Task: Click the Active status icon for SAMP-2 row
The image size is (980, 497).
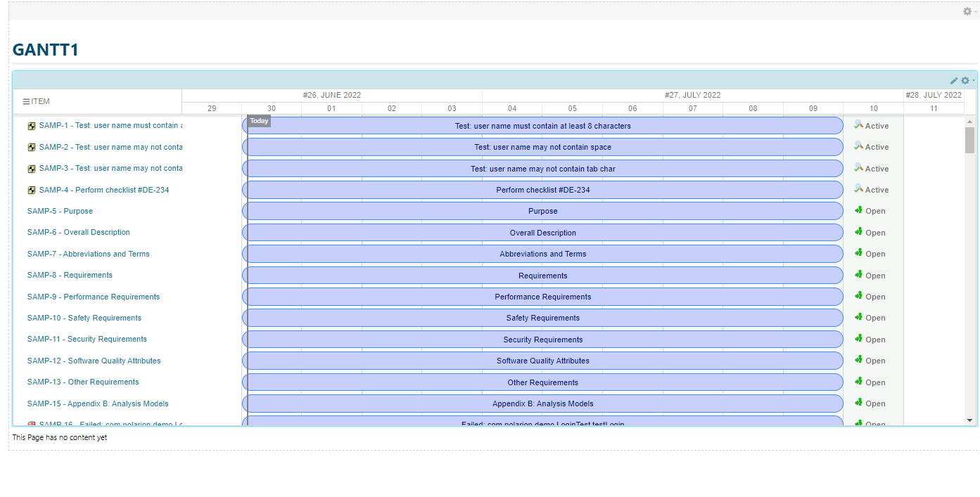Action: [x=858, y=146]
